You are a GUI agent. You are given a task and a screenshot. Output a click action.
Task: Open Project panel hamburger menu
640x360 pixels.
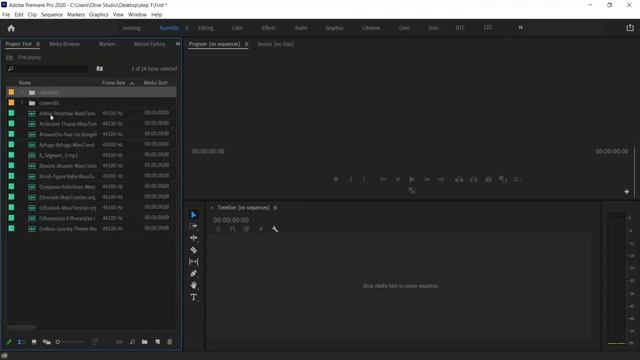pos(38,44)
